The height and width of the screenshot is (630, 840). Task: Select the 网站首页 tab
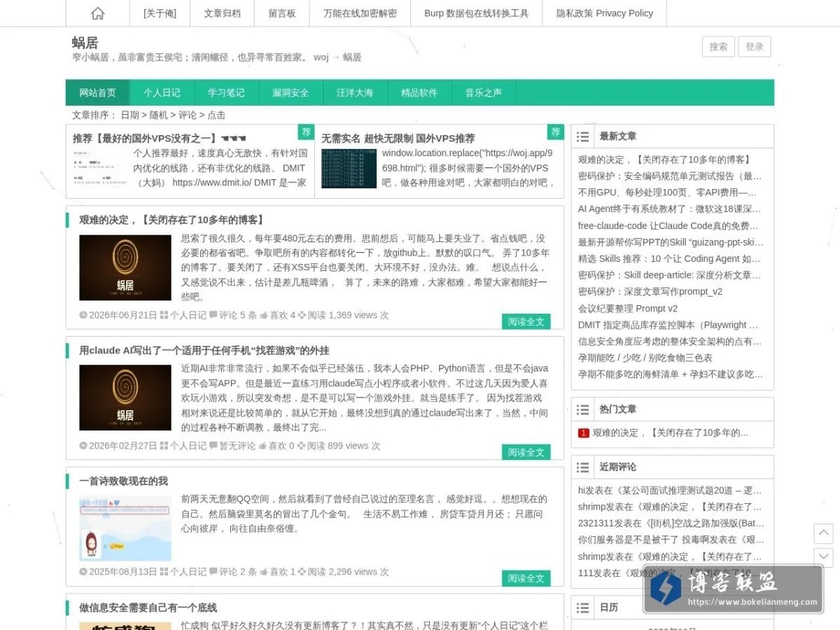[x=97, y=92]
